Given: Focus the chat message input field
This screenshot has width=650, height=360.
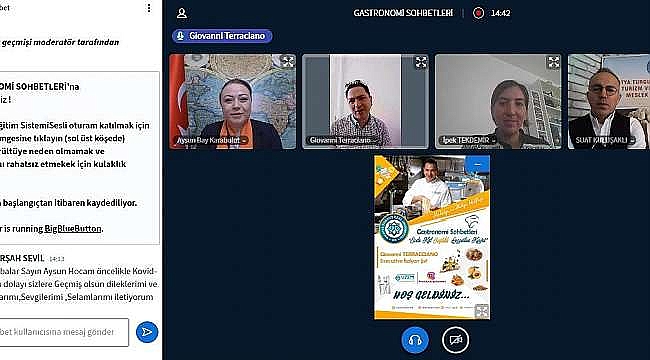Looking at the screenshot, I should click(64, 332).
